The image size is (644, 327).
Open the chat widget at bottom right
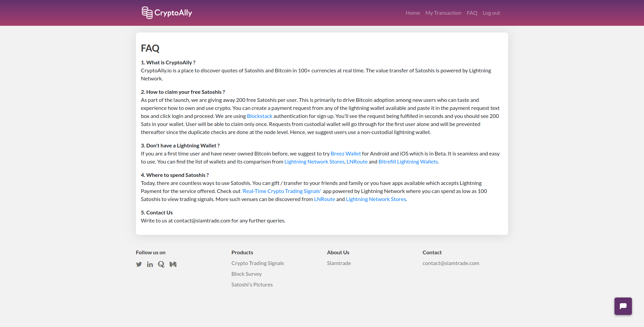623,306
